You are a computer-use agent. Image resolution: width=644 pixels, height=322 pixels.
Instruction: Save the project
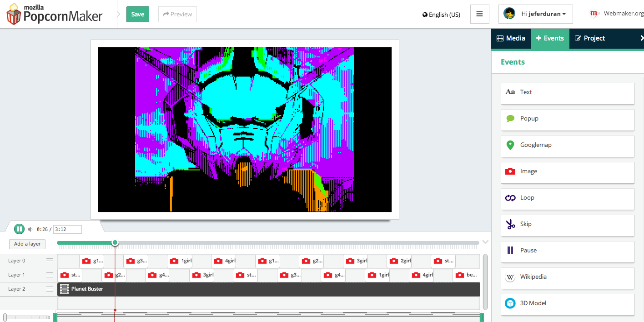point(138,14)
